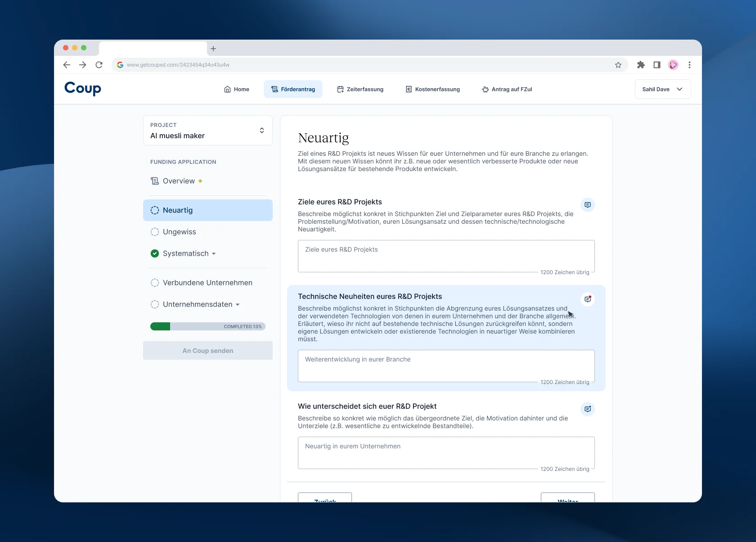Open comment icon for Wie unterscheidet sich section

[x=588, y=409]
